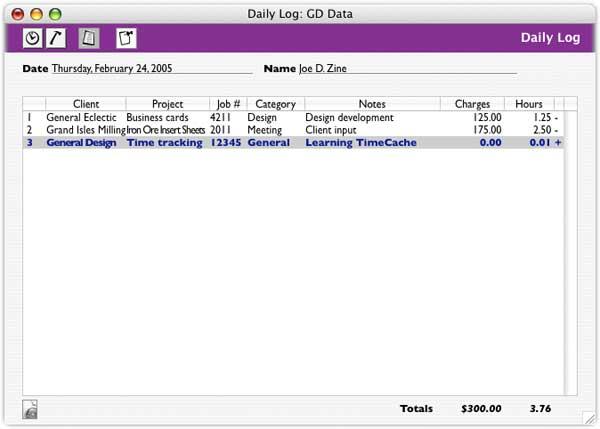Click the row number 2 cell

pos(29,130)
